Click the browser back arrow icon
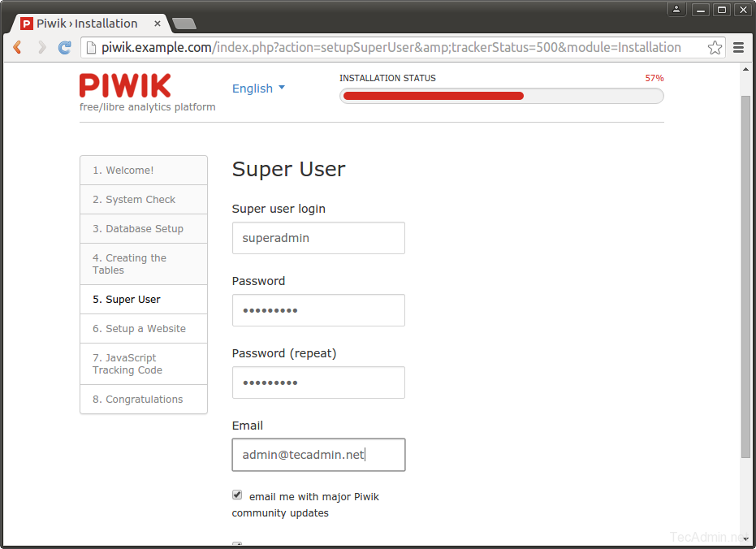 [17, 48]
